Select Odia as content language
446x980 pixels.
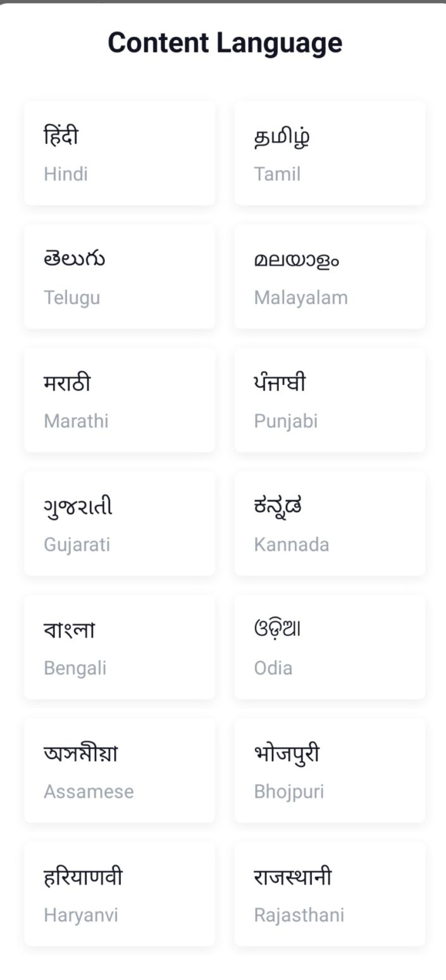(x=330, y=647)
